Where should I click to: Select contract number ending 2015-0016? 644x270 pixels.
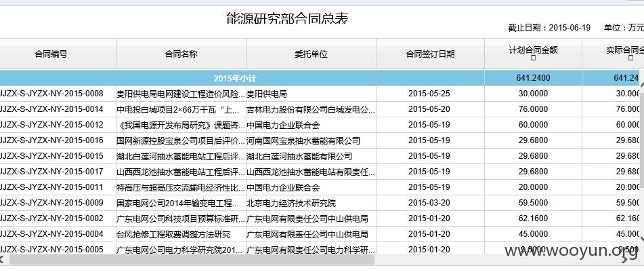coord(51,140)
